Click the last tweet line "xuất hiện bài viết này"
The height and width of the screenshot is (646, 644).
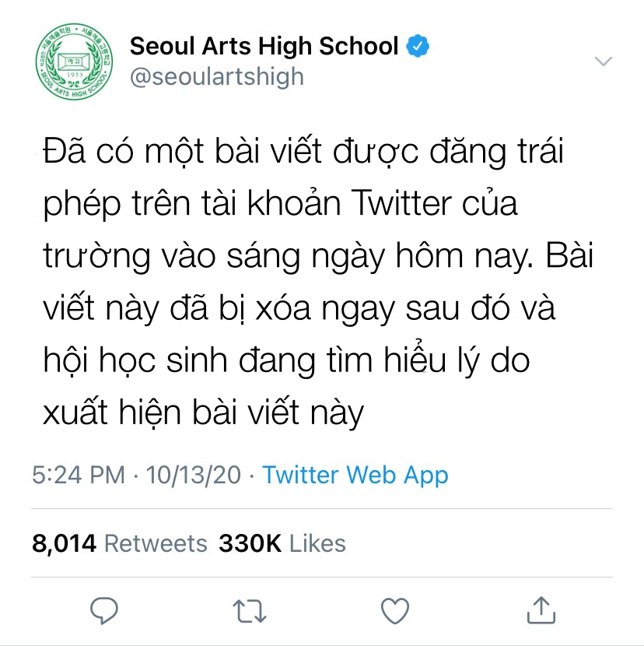pos(204,413)
